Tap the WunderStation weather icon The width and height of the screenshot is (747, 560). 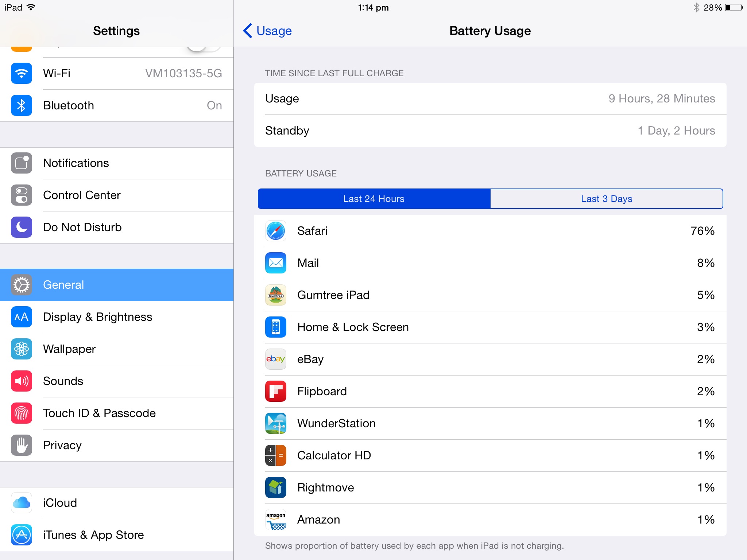coord(275,423)
